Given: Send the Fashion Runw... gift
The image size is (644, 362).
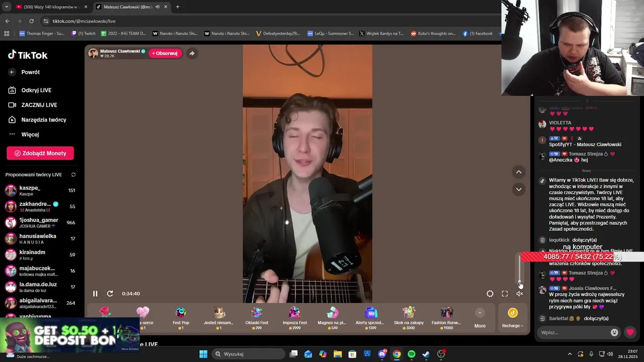Looking at the screenshot, I should tap(446, 318).
